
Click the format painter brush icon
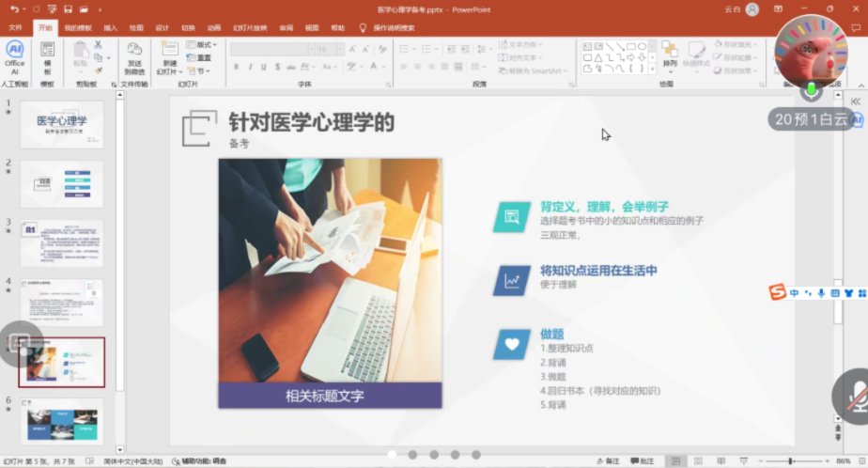click(x=98, y=70)
